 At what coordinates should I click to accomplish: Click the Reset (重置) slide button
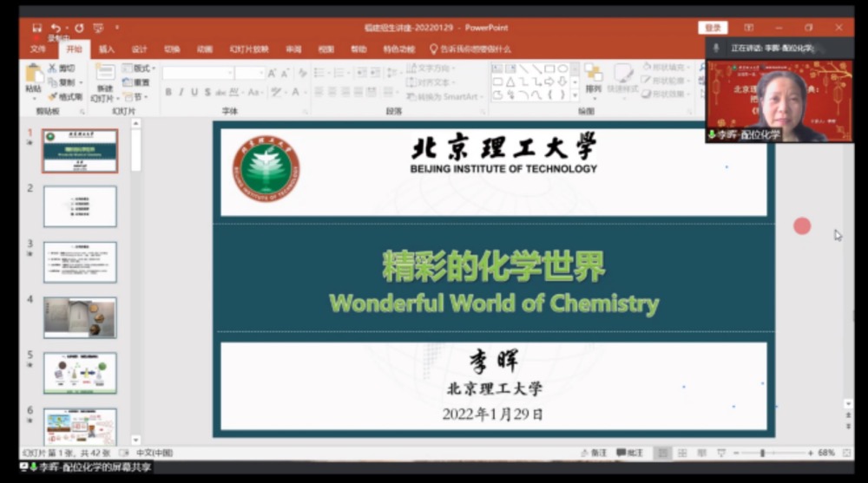coord(136,82)
